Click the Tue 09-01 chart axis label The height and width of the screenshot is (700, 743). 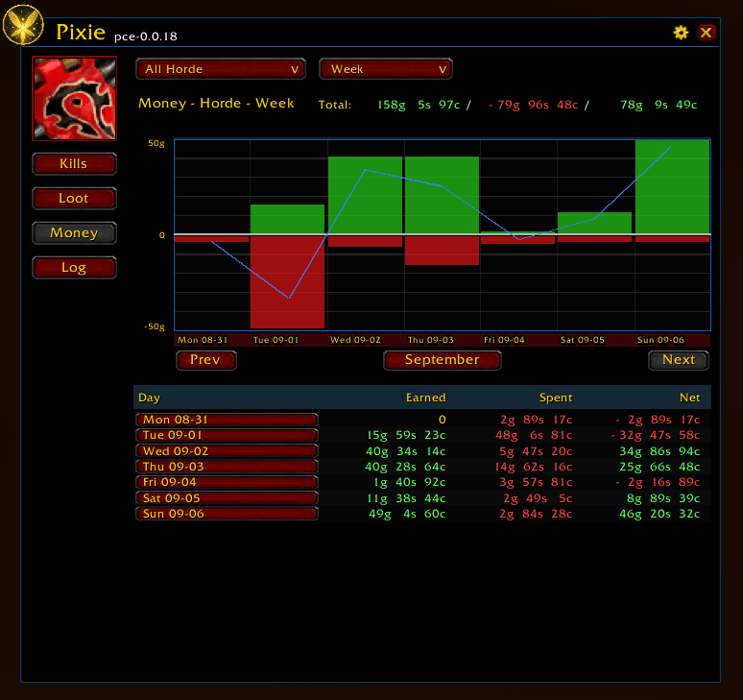[x=276, y=340]
